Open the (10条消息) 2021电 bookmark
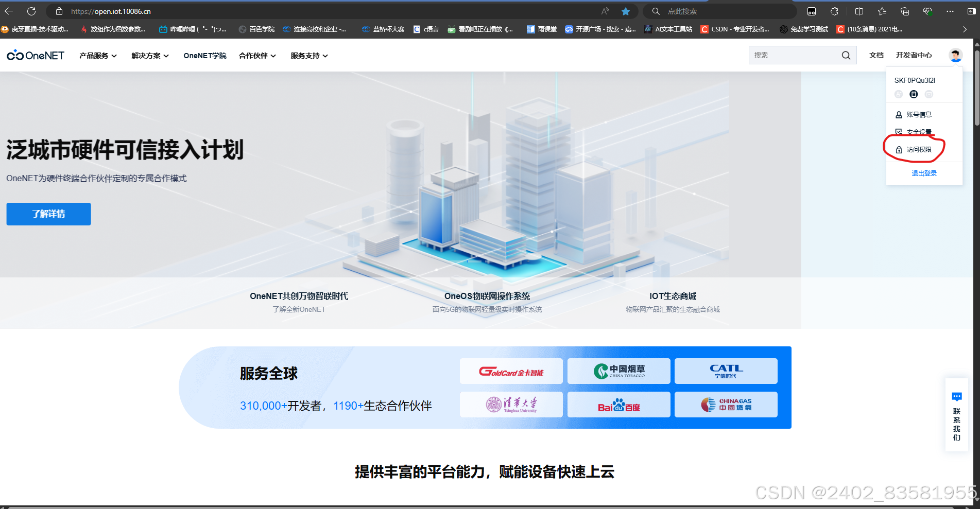This screenshot has height=509, width=980. coord(869,29)
